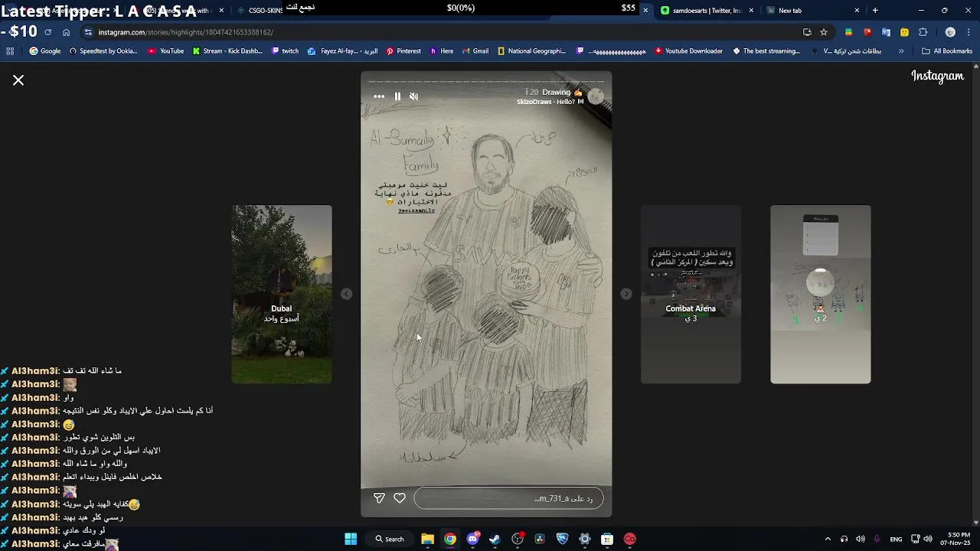
Task: Open install app icon in address bar
Action: [807, 32]
